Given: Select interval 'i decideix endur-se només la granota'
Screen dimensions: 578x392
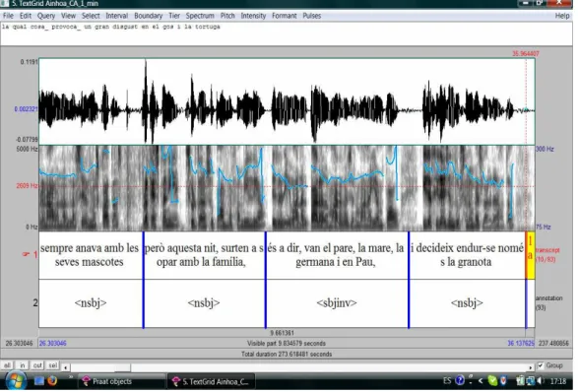Looking at the screenshot, I should pos(467,255).
